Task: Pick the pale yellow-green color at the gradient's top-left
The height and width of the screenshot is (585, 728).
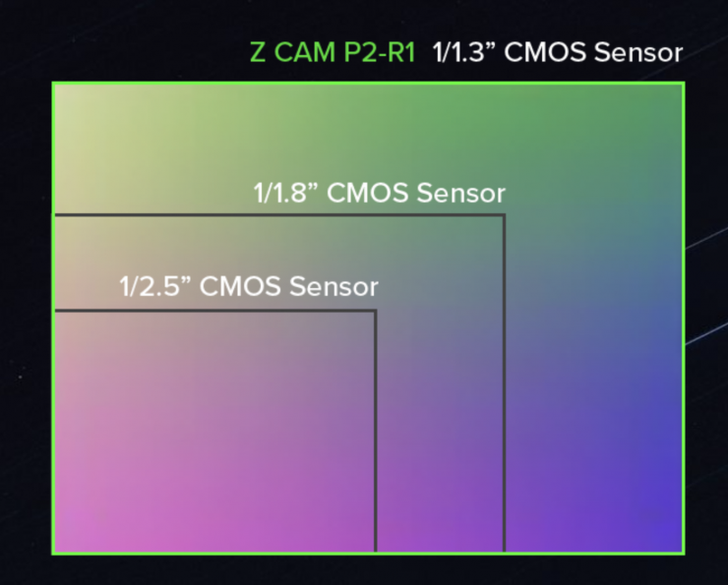Action: (x=74, y=103)
